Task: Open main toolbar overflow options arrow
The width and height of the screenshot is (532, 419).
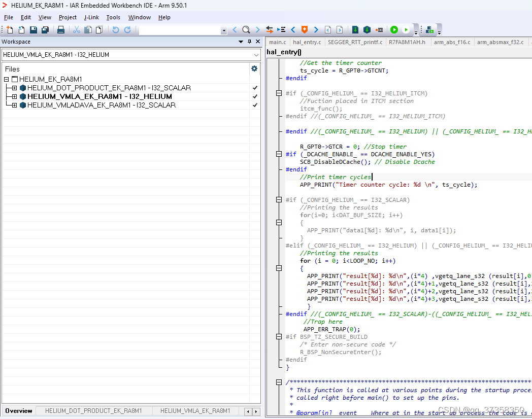Action: click(x=416, y=32)
